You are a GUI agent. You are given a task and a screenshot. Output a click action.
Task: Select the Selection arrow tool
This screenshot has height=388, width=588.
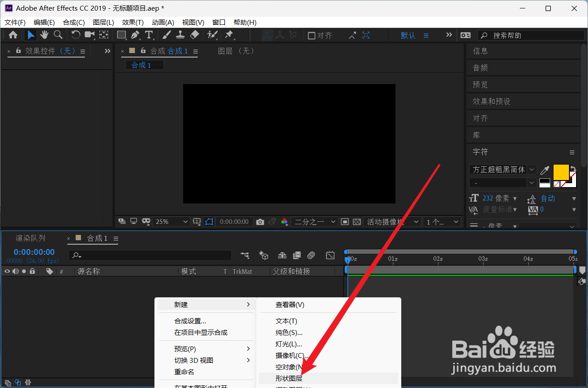click(x=31, y=35)
